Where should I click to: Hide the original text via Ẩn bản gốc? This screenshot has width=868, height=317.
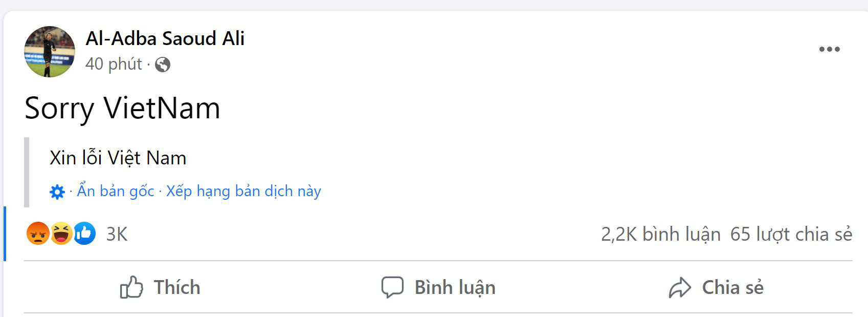coord(115,191)
